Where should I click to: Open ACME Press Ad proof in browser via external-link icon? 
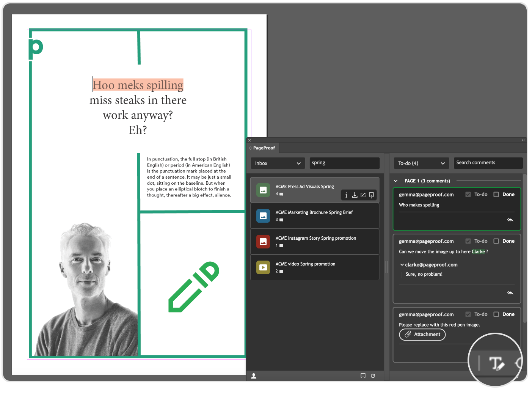click(x=363, y=195)
